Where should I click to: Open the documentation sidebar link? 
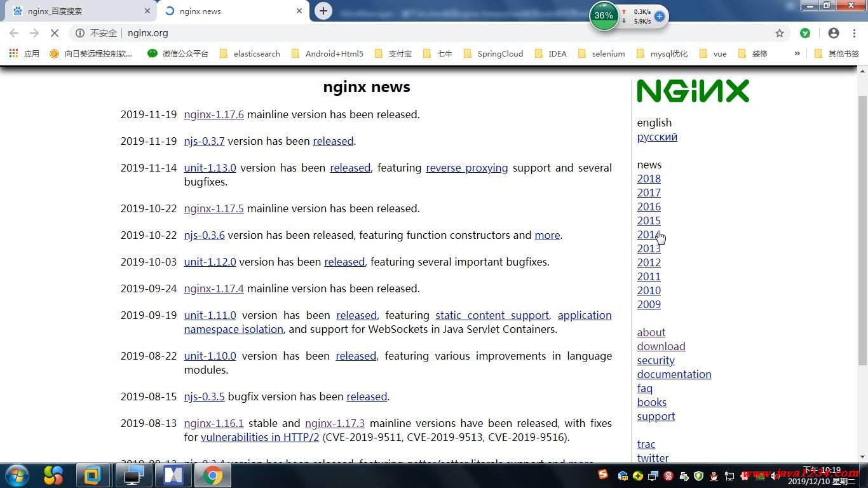tap(674, 374)
